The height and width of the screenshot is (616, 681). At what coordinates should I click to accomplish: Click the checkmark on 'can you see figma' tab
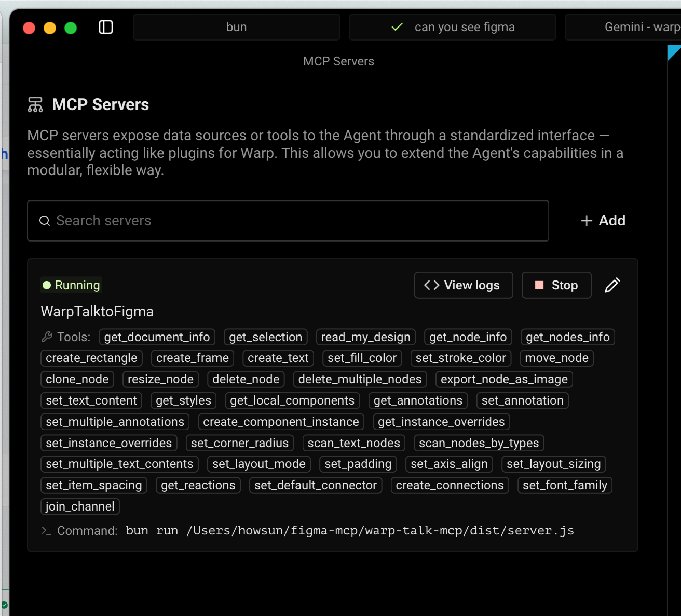coord(397,27)
